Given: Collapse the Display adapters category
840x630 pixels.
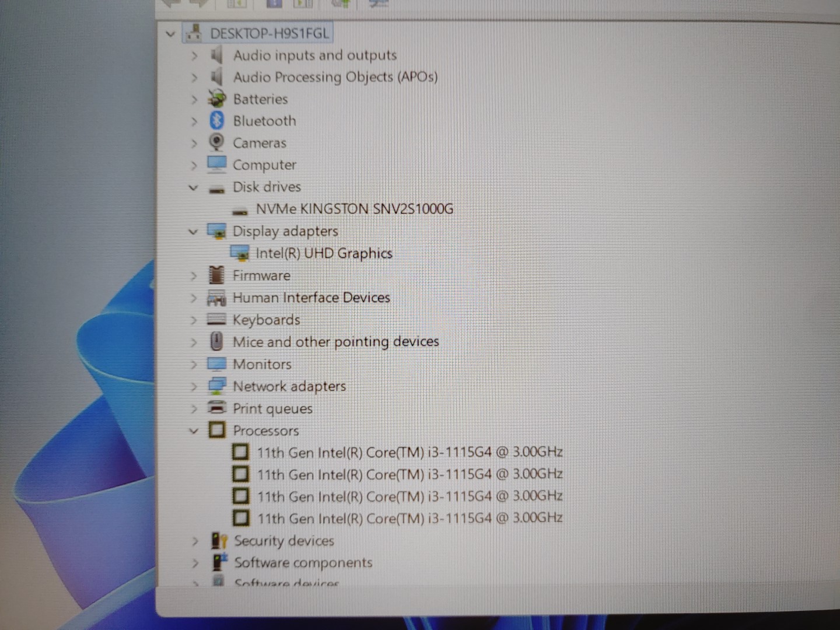Looking at the screenshot, I should point(193,232).
